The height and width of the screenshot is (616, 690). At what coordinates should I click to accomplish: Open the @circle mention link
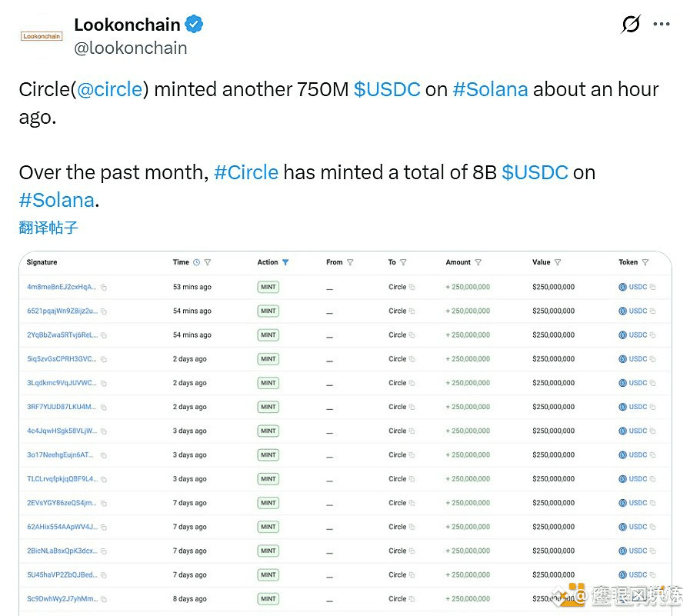(x=109, y=89)
